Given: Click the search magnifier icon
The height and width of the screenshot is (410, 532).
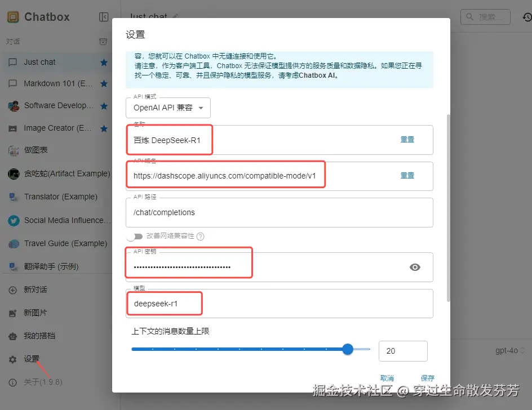Looking at the screenshot, I should 470,17.
